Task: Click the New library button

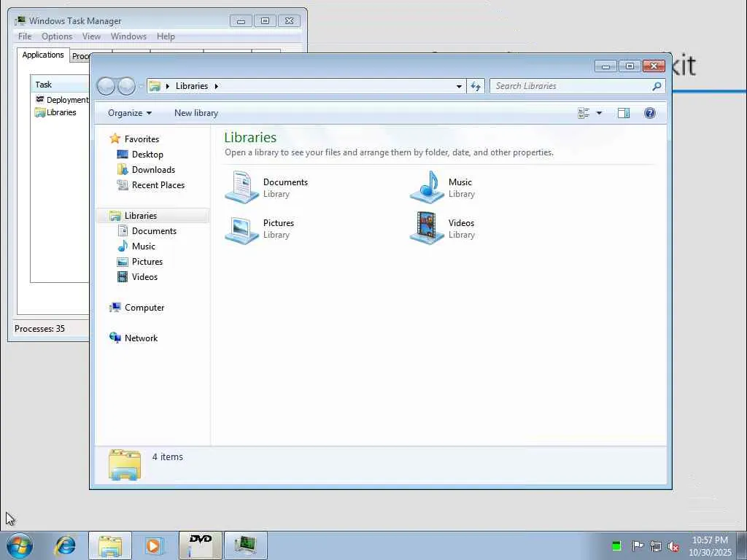Action: (x=196, y=113)
